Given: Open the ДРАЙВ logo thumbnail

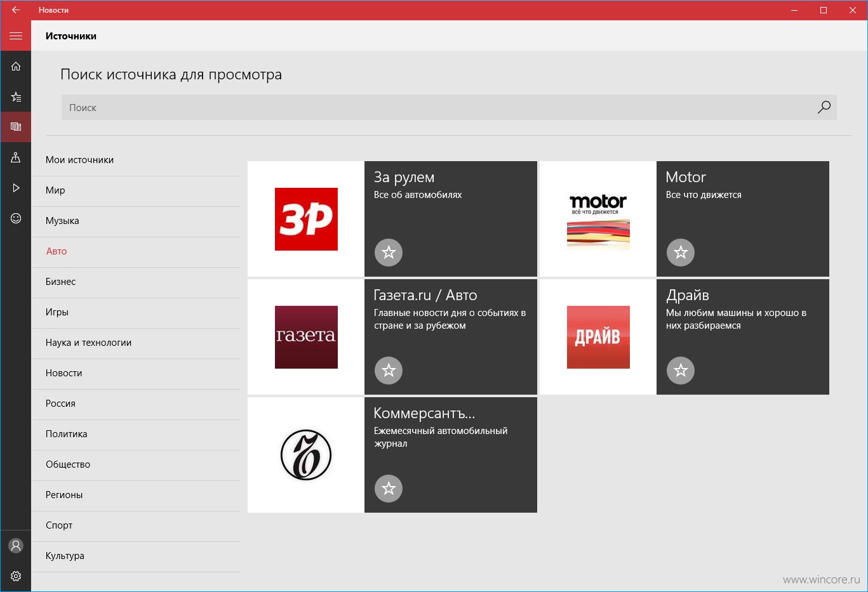Looking at the screenshot, I should point(598,337).
